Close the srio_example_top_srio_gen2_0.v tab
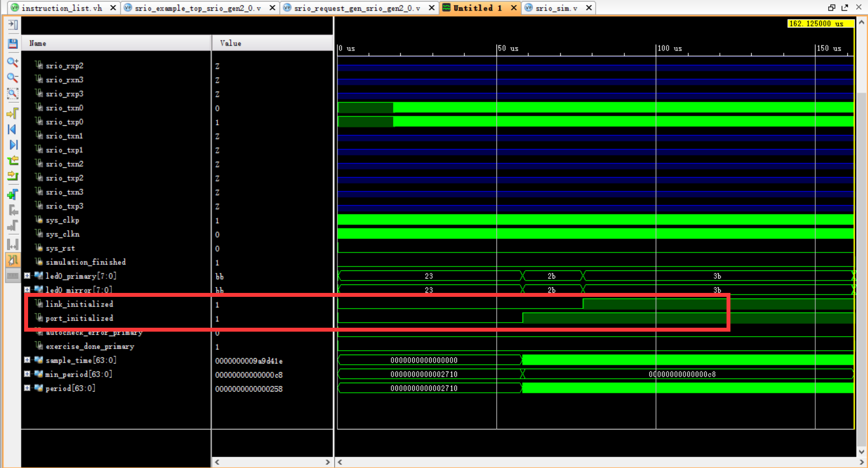The image size is (868, 468). (272, 8)
